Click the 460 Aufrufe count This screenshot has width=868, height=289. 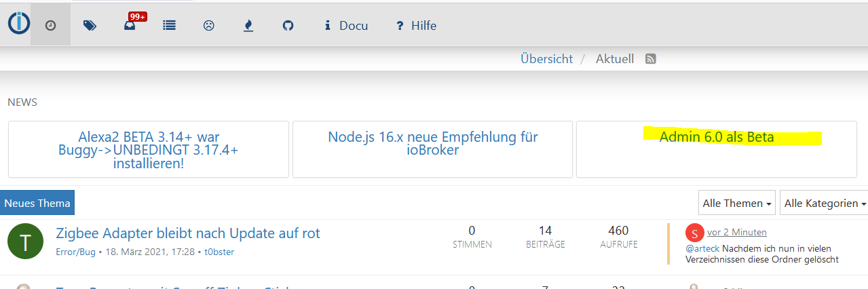[x=619, y=231]
